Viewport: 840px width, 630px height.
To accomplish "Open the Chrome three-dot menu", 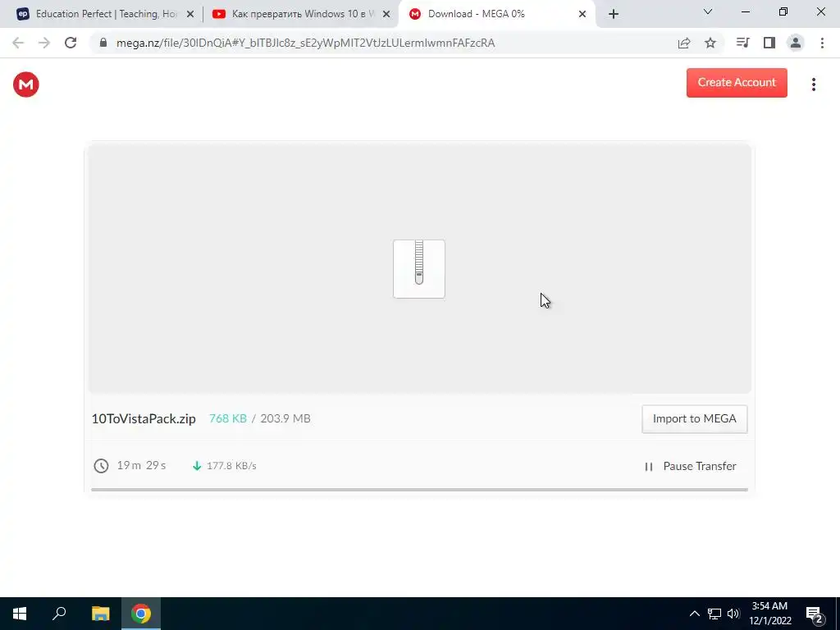I will click(822, 43).
